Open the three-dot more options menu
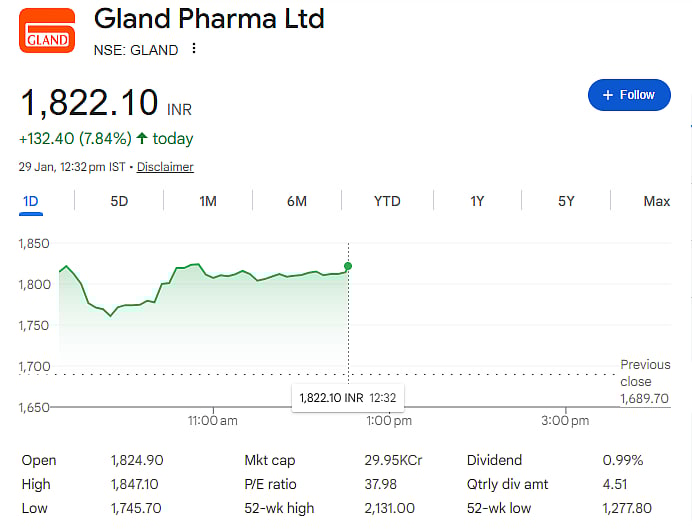The width and height of the screenshot is (692, 531). (194, 49)
